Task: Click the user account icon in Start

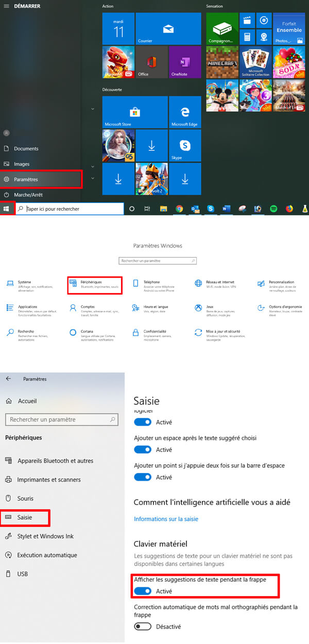Action: pyautogui.click(x=6, y=133)
